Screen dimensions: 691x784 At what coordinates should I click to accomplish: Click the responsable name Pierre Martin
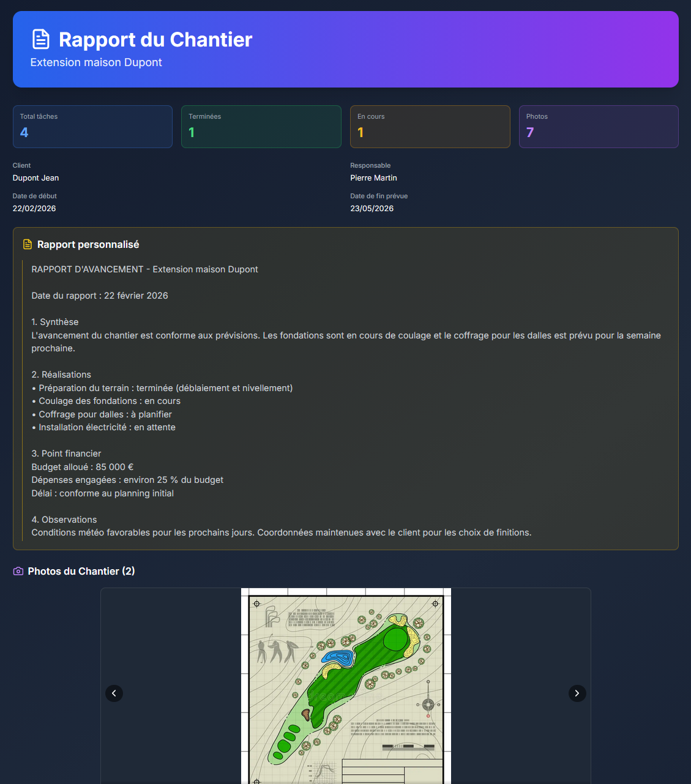point(373,178)
